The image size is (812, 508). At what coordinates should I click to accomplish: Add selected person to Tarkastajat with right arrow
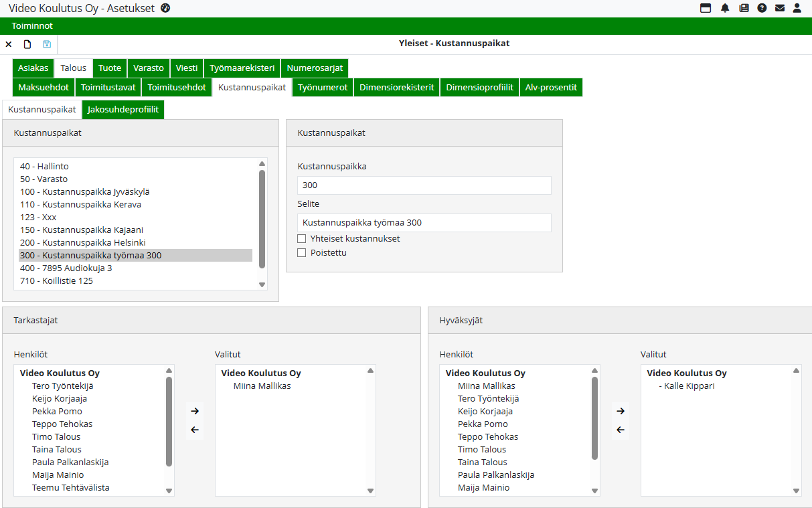(195, 411)
